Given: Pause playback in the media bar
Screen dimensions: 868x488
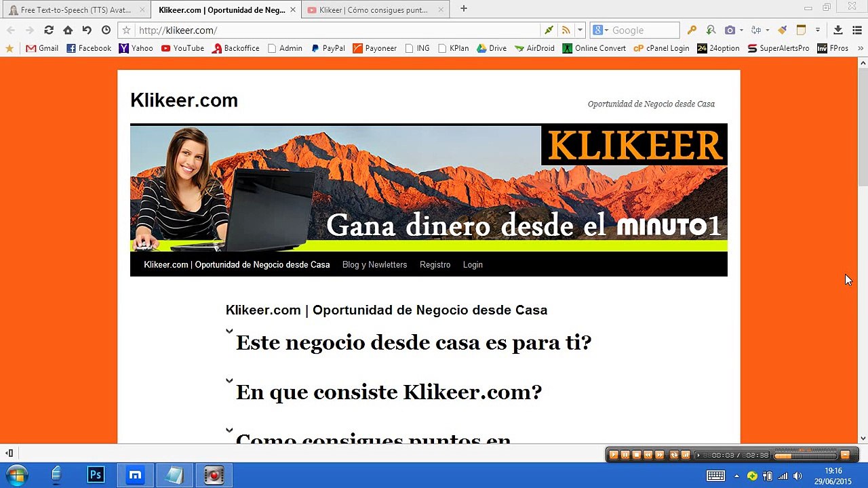Looking at the screenshot, I should pyautogui.click(x=625, y=455).
